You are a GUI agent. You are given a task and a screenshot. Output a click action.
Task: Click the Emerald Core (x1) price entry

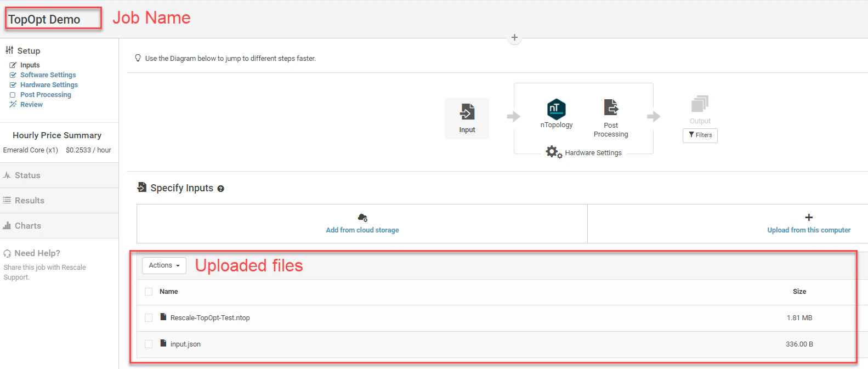tap(31, 150)
